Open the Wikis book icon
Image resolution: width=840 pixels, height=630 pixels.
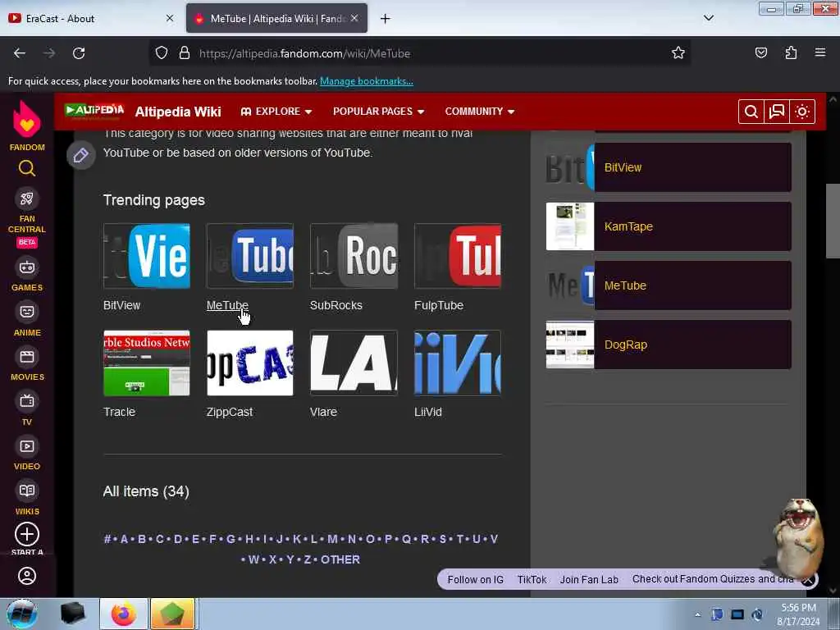pyautogui.click(x=27, y=491)
